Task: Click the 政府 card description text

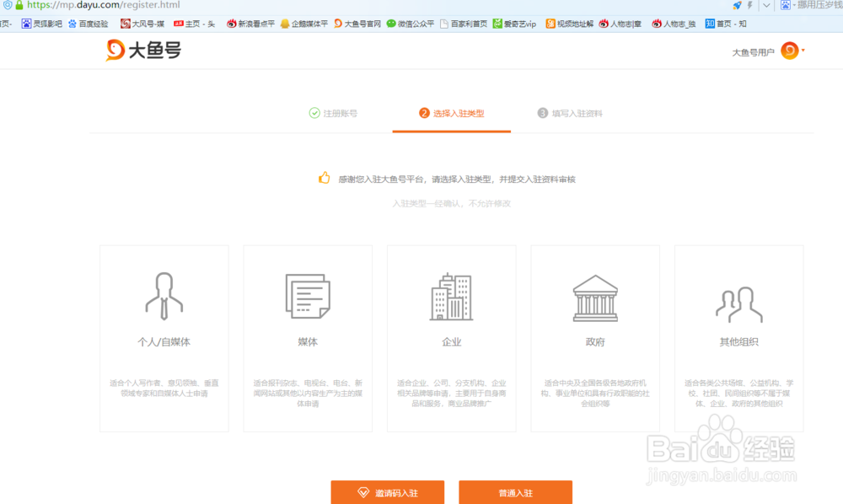Action: click(595, 394)
